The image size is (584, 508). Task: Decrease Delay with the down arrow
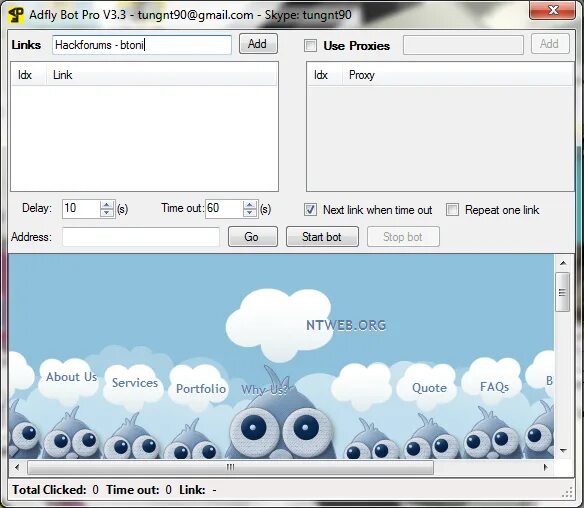107,213
